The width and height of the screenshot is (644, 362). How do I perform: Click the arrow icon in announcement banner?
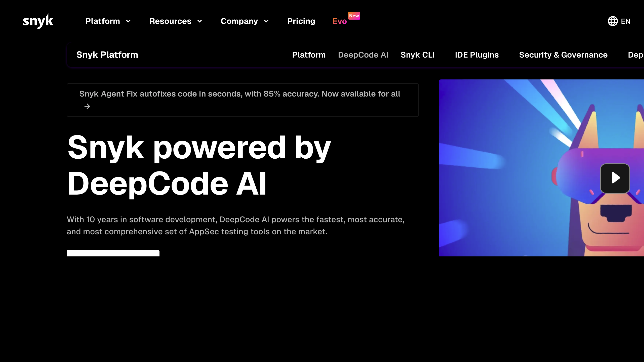(87, 107)
